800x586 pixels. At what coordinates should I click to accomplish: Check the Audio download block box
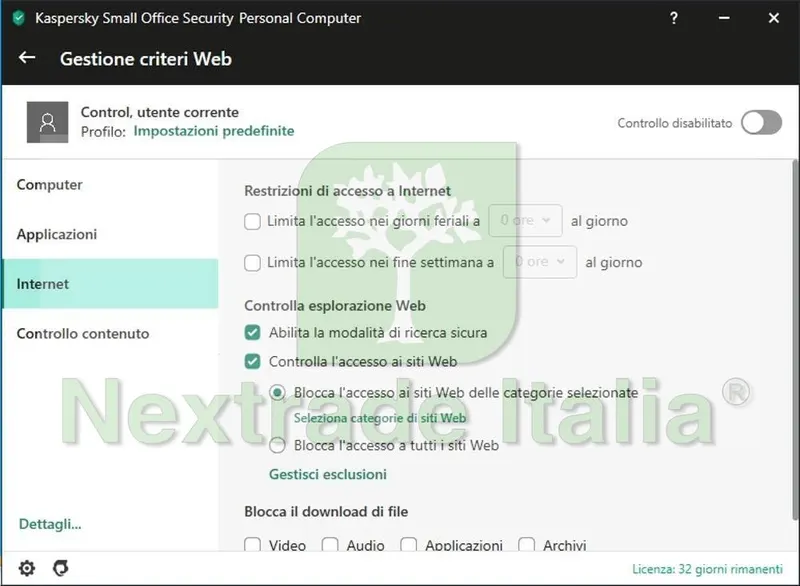(330, 544)
